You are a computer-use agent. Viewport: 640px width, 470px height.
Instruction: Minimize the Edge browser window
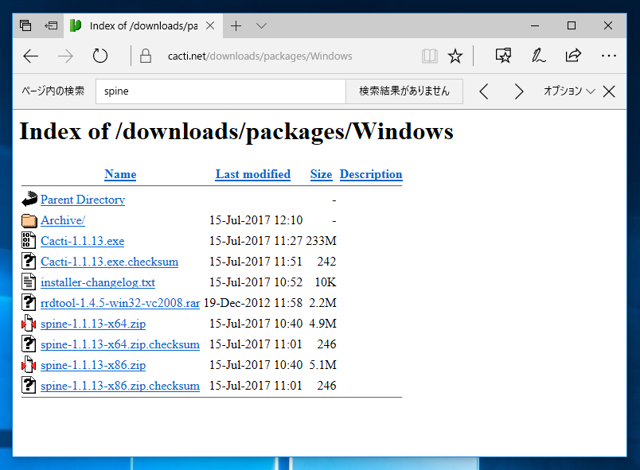tap(535, 26)
